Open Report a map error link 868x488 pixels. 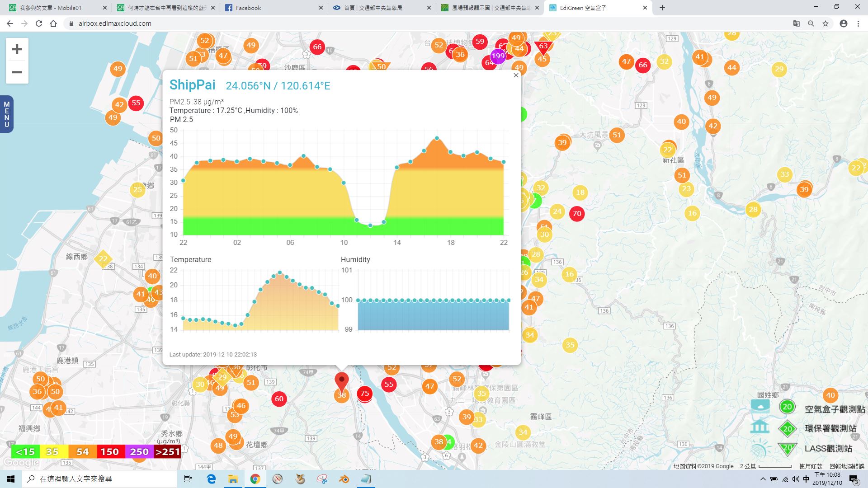[x=847, y=466]
